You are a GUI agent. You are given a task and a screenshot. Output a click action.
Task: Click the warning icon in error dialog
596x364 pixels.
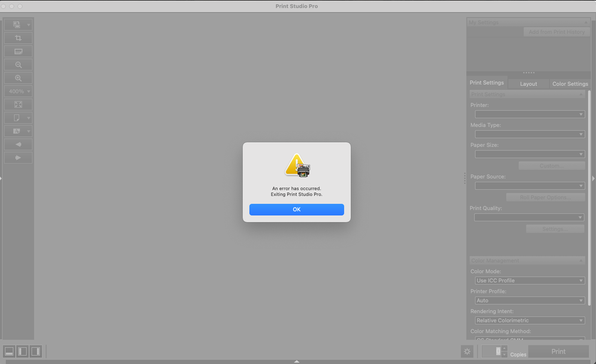point(297,165)
